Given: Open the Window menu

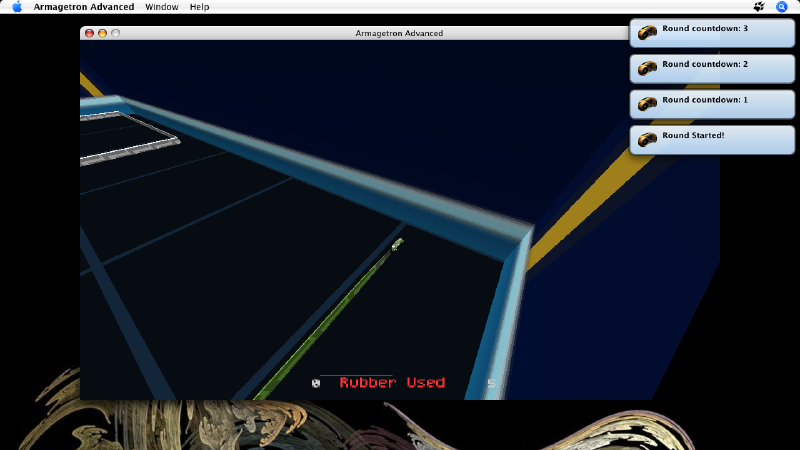Looking at the screenshot, I should (162, 7).
